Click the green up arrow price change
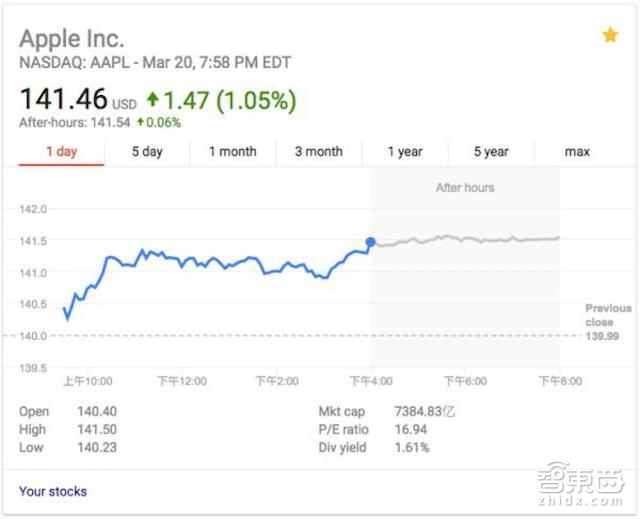Image resolution: width=640 pixels, height=519 pixels. tap(153, 100)
